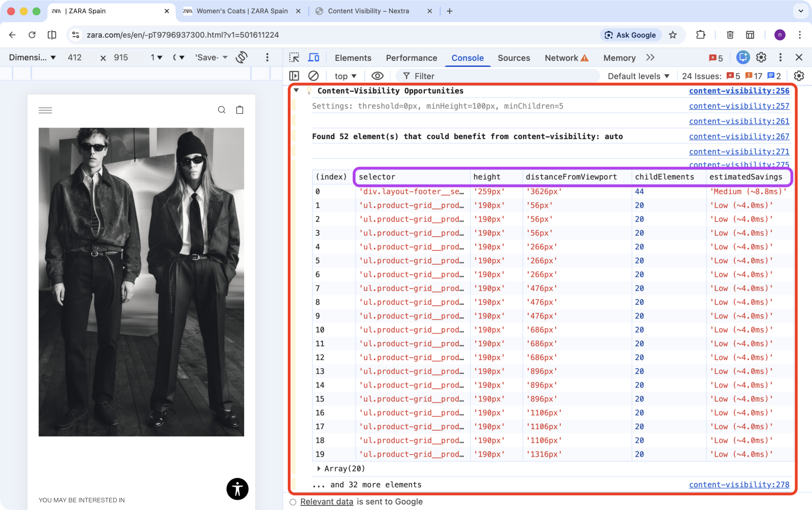Open the top JavaScript context selector
This screenshot has height=510, width=812.
point(346,76)
